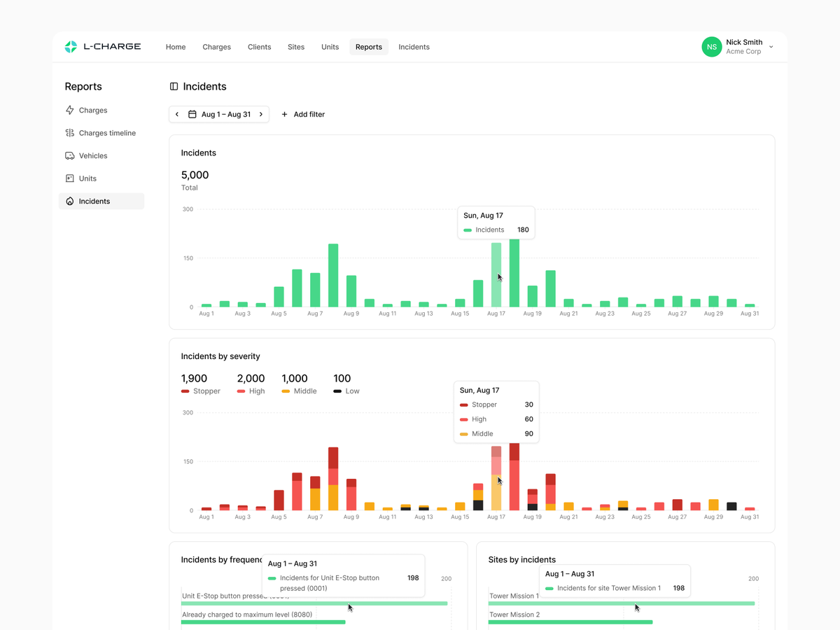
Task: Open the Reports tab in top navigation
Action: tap(369, 47)
